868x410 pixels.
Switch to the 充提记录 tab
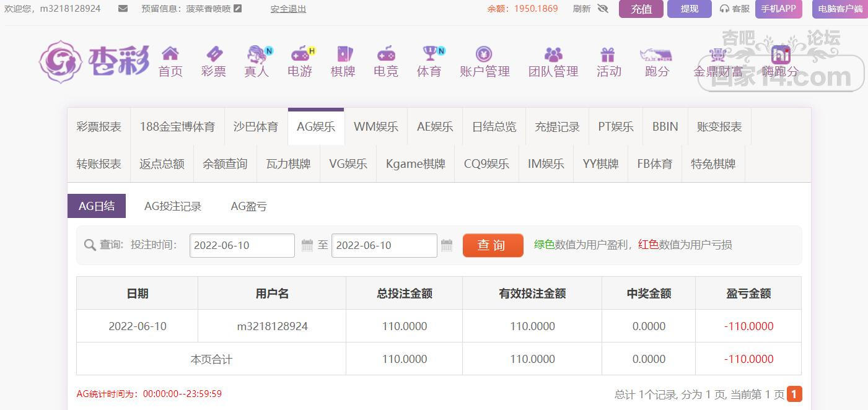tap(557, 126)
